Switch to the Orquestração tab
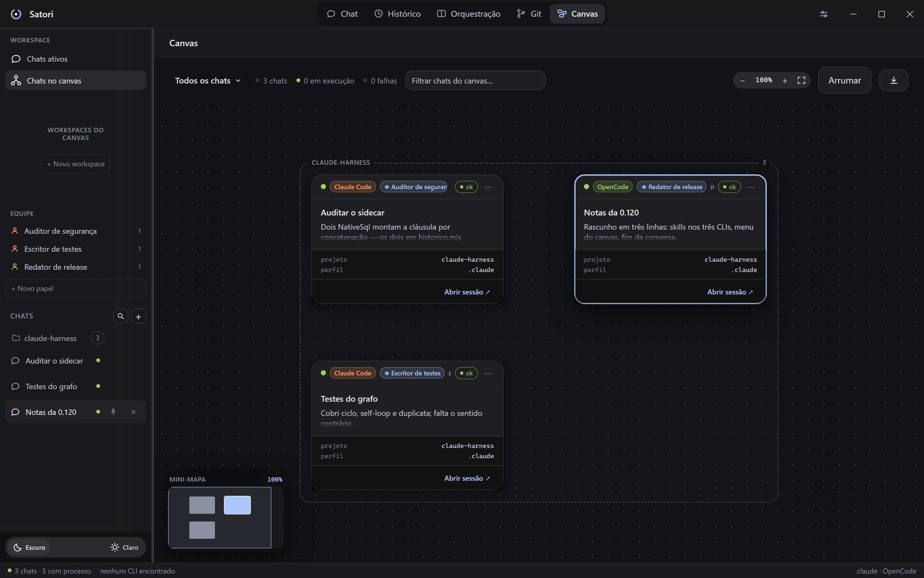Viewport: 924px width, 578px height. [468, 14]
